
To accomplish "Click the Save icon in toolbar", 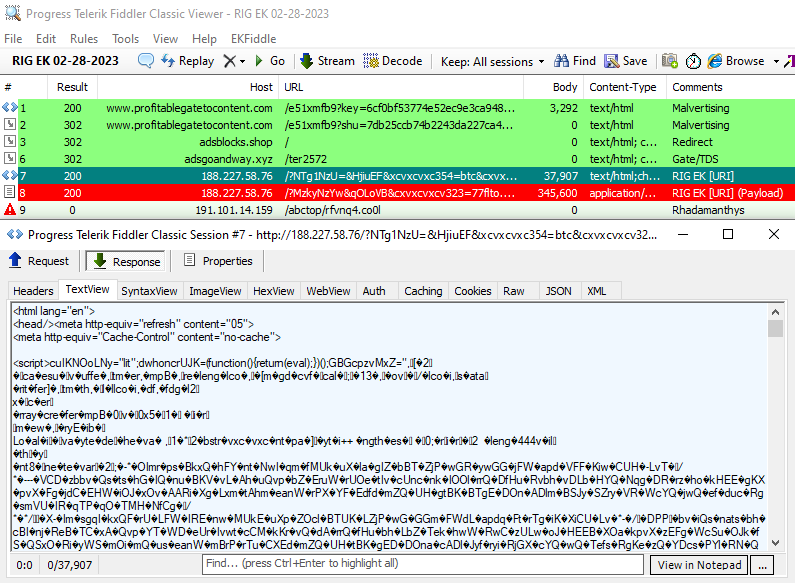I will point(625,61).
